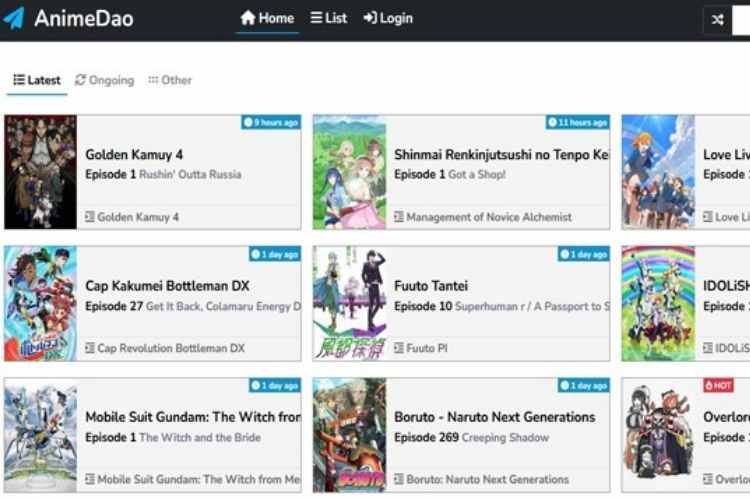Click the search input field
The height and width of the screenshot is (500, 750).
(741, 20)
